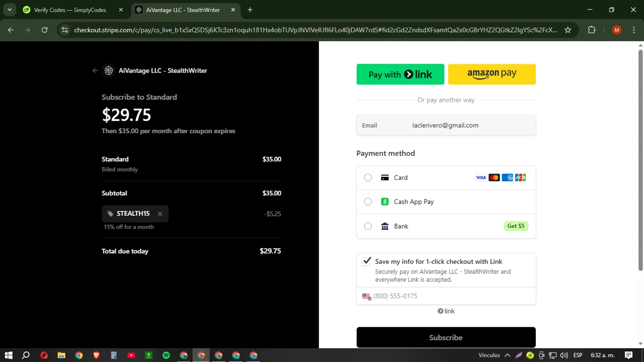Open the US flag country code selector

tap(367, 296)
